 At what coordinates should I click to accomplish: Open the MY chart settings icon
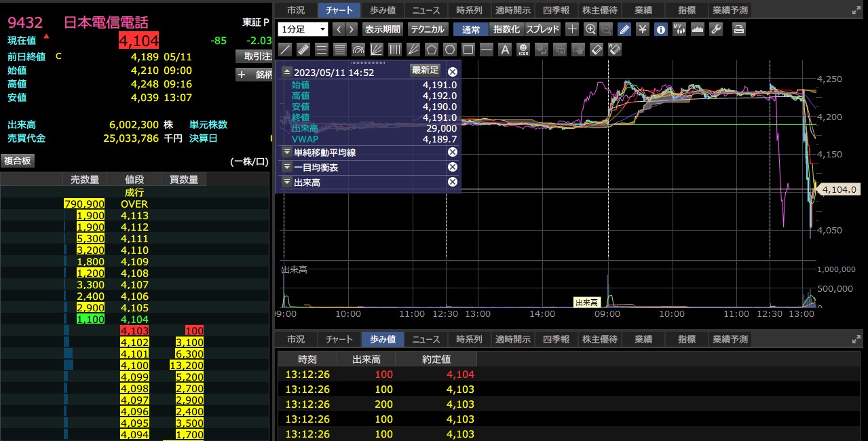[x=679, y=29]
